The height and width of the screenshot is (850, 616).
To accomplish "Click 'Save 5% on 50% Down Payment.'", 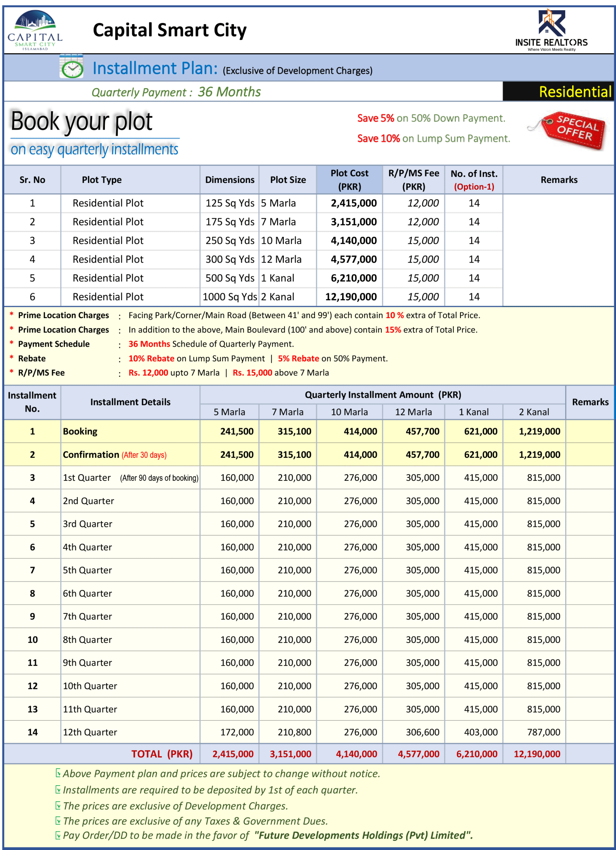I will pyautogui.click(x=431, y=119).
